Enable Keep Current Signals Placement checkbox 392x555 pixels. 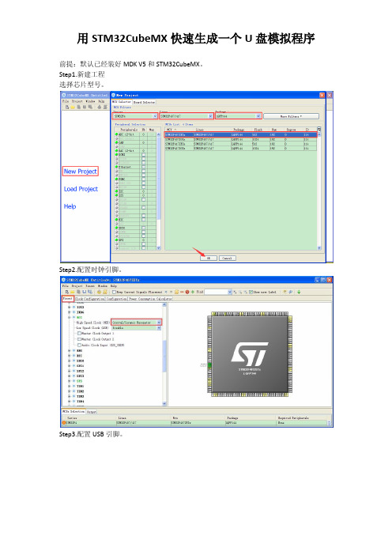pyautogui.click(x=114, y=292)
